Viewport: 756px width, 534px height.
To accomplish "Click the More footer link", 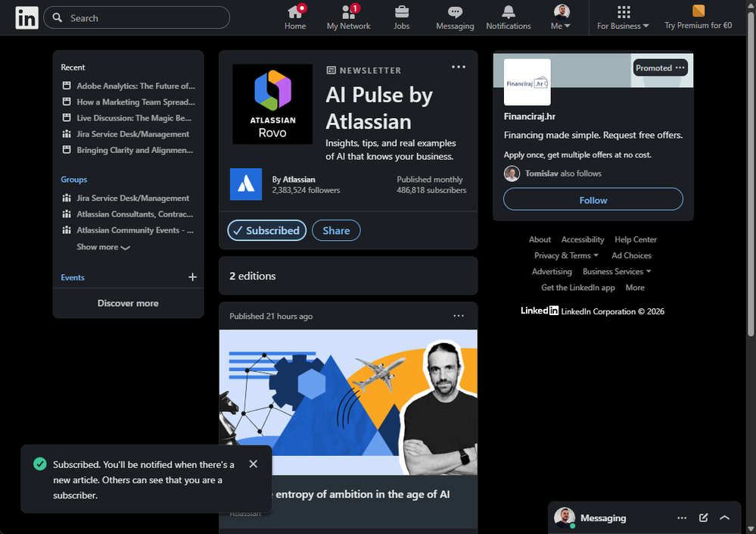I will 634,288.
